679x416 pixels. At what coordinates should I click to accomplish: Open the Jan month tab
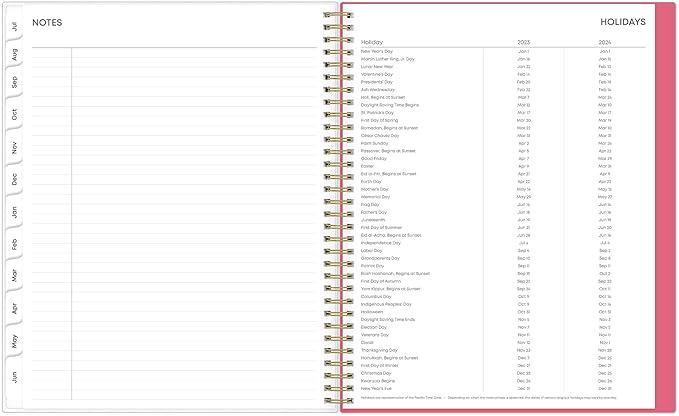(x=13, y=212)
